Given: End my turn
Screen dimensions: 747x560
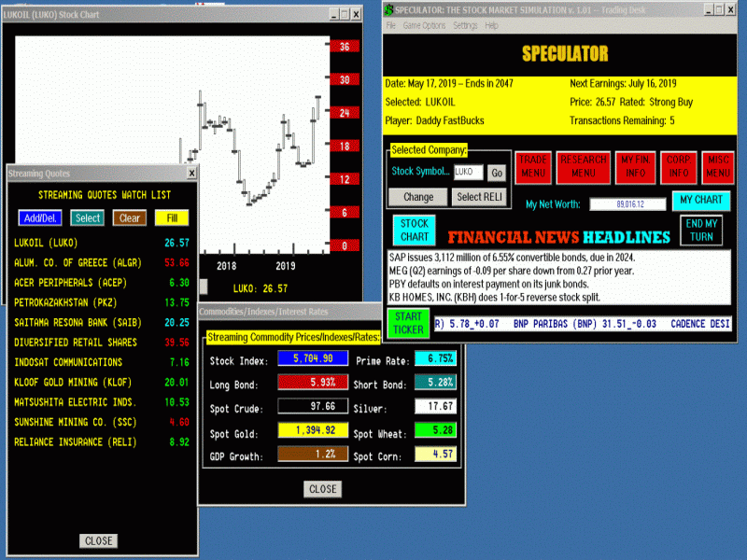Looking at the screenshot, I should pos(700,229).
